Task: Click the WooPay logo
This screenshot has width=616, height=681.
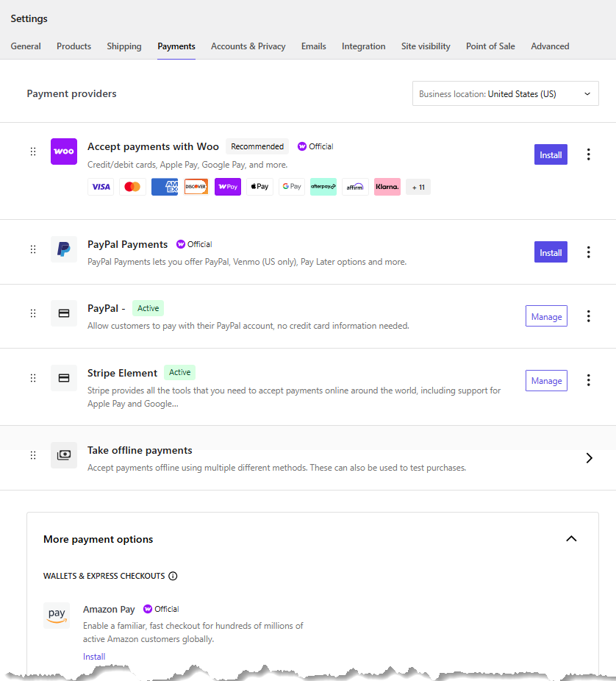Action: (228, 187)
